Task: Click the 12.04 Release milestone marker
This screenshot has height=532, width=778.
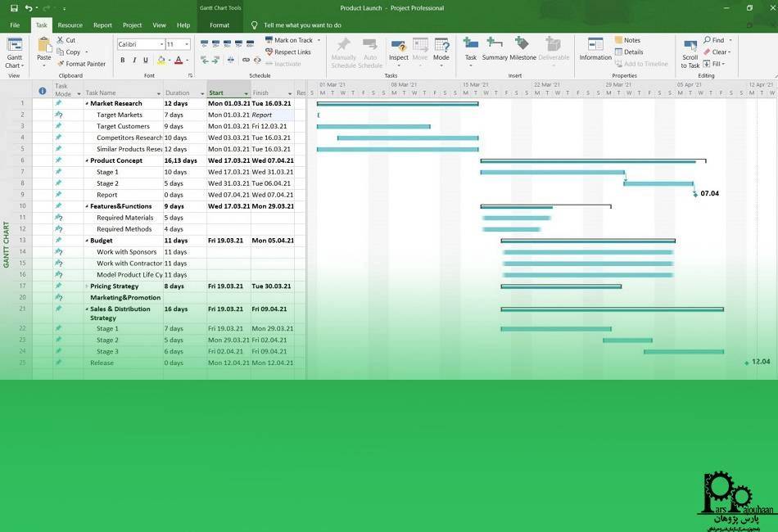Action: 746,363
